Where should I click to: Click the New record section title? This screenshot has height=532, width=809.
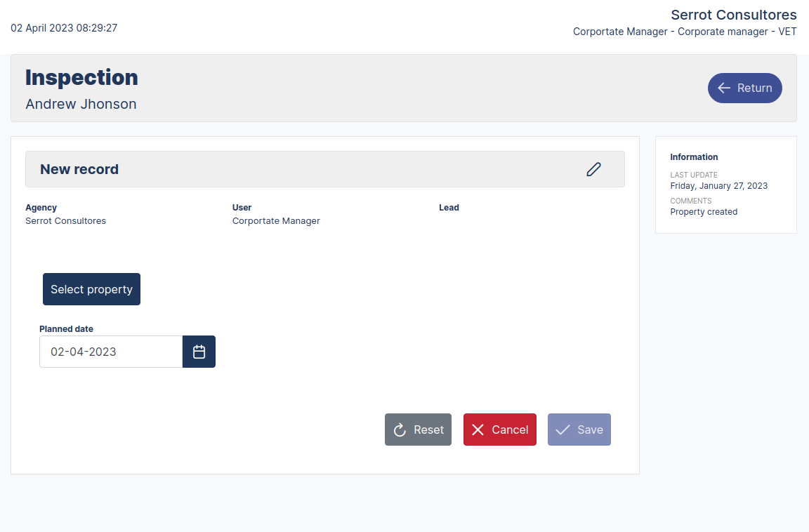click(79, 169)
